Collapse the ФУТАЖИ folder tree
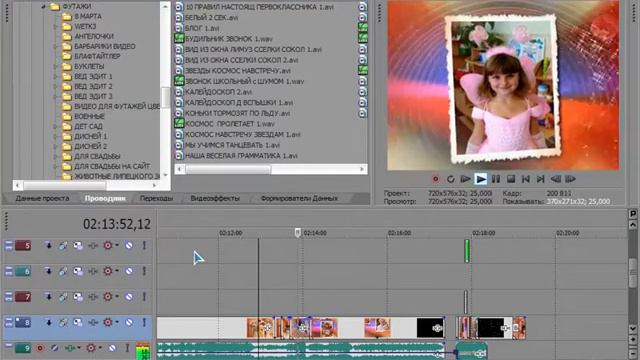This screenshot has height=360, width=640. pos(44,7)
